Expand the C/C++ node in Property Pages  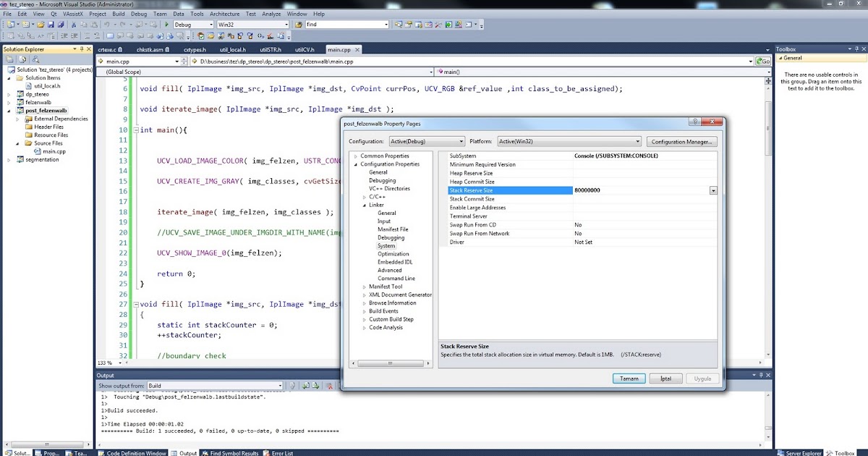click(x=365, y=197)
